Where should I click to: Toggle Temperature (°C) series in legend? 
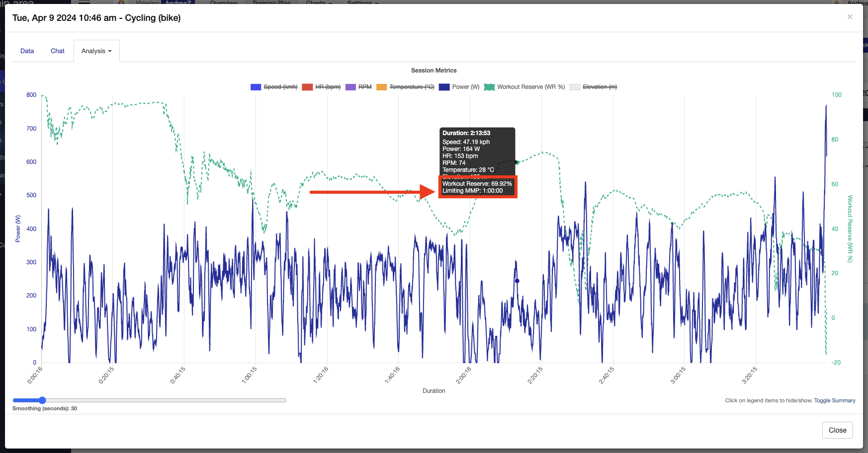pos(412,87)
